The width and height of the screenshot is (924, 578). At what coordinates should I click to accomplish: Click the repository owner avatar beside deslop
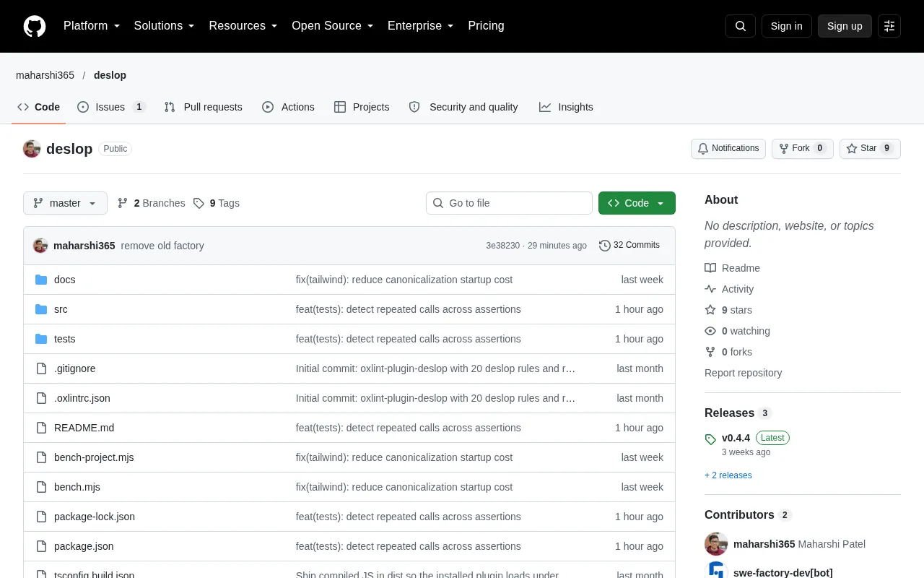coord(32,149)
